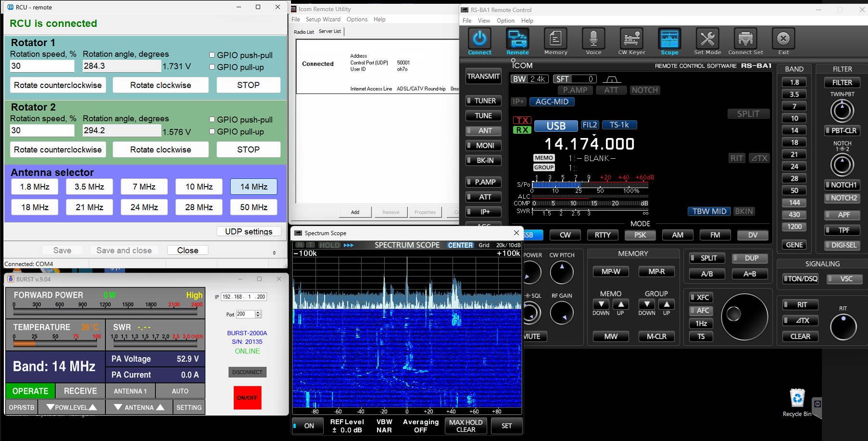The image size is (868, 441).
Task: Open the CW Keyer tool
Action: [x=631, y=39]
